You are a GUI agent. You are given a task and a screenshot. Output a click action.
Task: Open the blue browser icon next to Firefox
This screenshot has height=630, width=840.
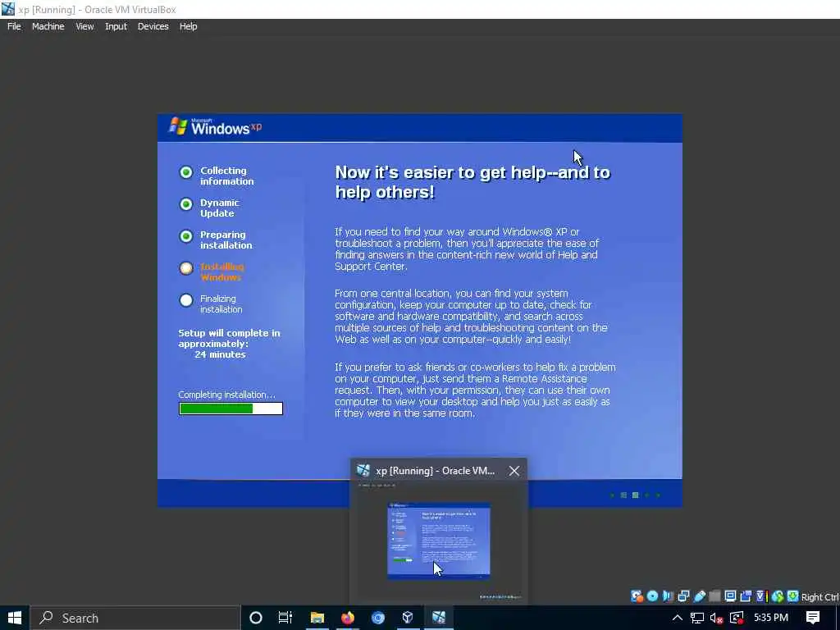point(378,618)
